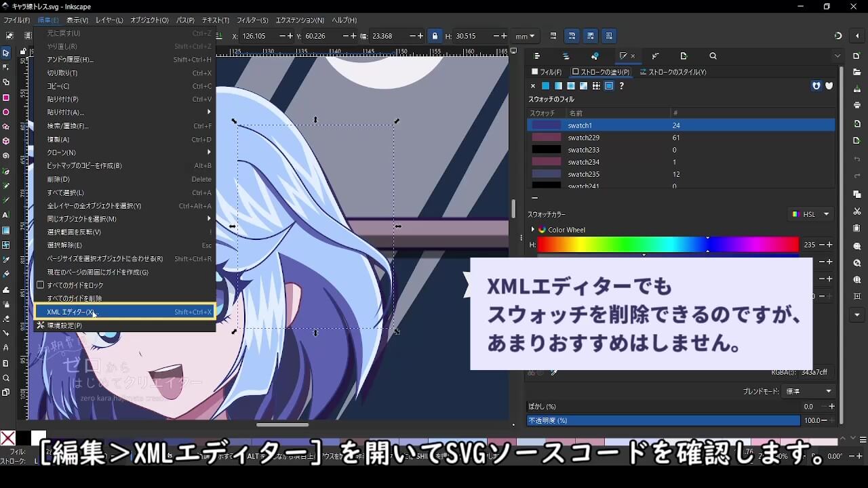Set pattern paint type

click(596, 86)
